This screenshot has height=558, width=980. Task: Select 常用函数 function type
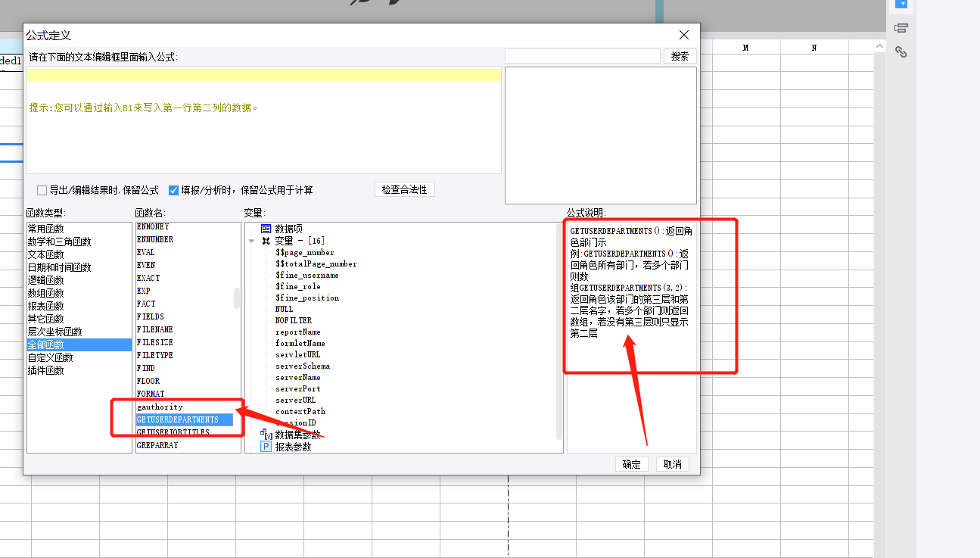[x=79, y=229]
